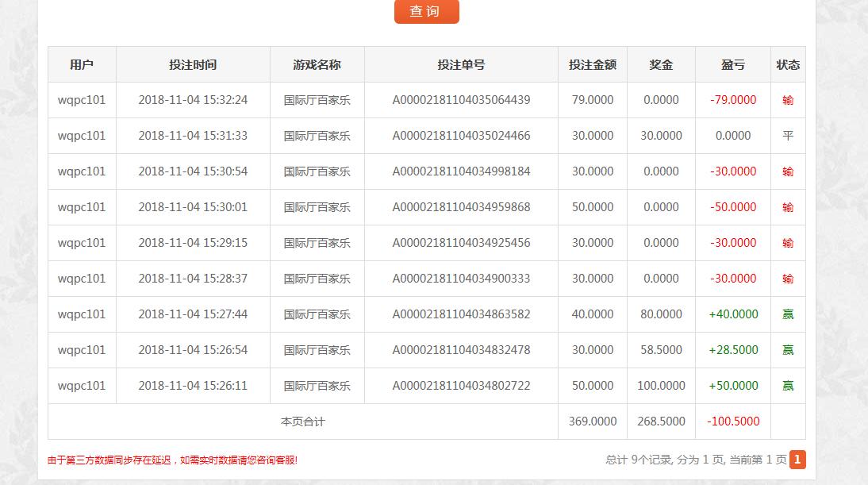Click the 游戏名称 column header
The height and width of the screenshot is (485, 868).
[317, 64]
